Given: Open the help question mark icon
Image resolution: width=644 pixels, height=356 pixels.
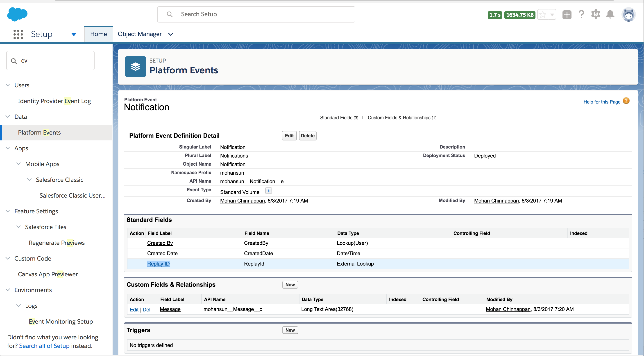Looking at the screenshot, I should (x=581, y=14).
